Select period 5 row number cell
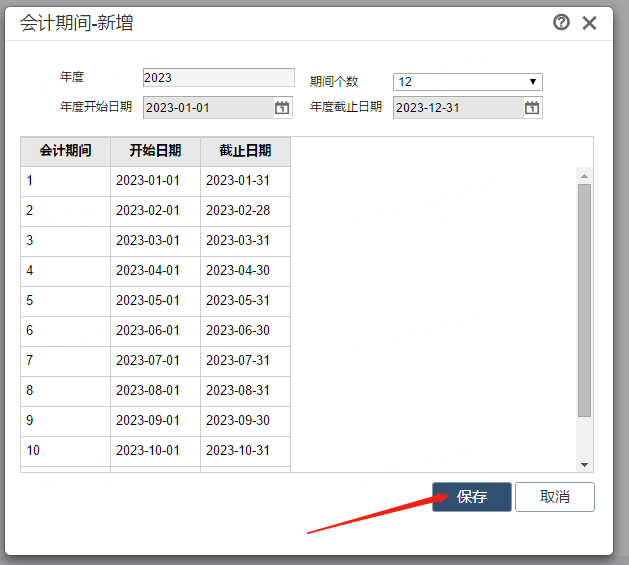This screenshot has width=629, height=565. [65, 301]
